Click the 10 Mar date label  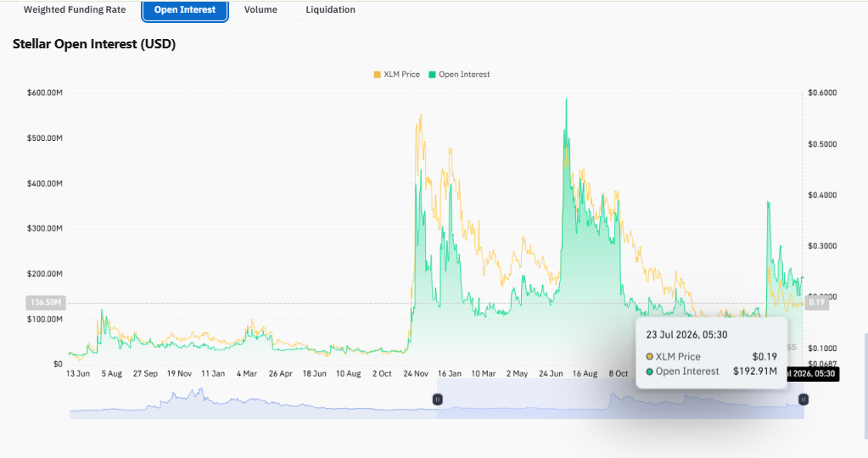[x=484, y=374]
